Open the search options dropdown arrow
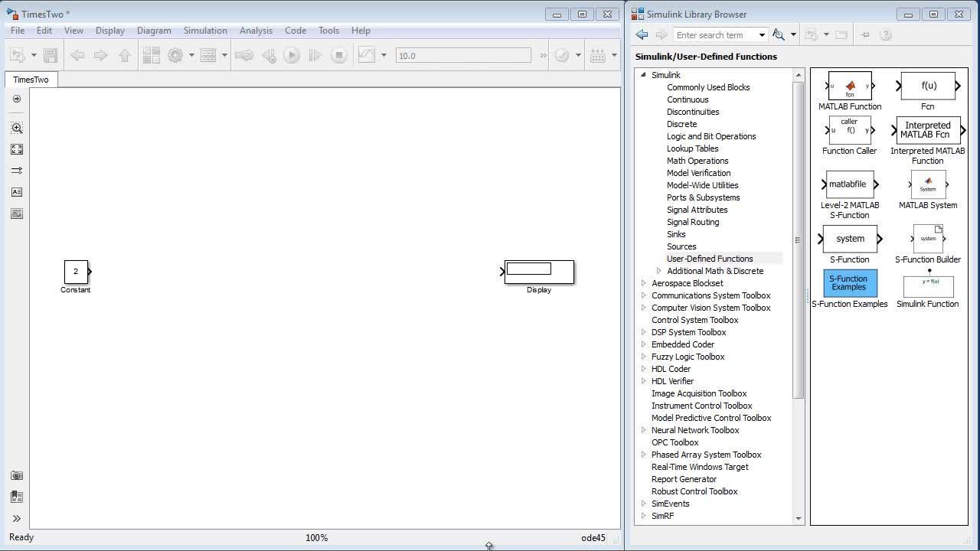The width and height of the screenshot is (980, 551). 793,34
